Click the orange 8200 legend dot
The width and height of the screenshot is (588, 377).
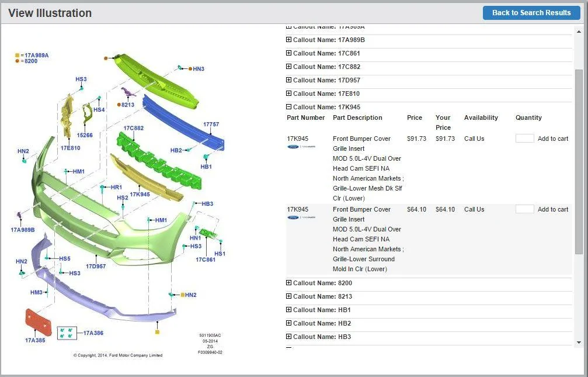click(x=18, y=61)
